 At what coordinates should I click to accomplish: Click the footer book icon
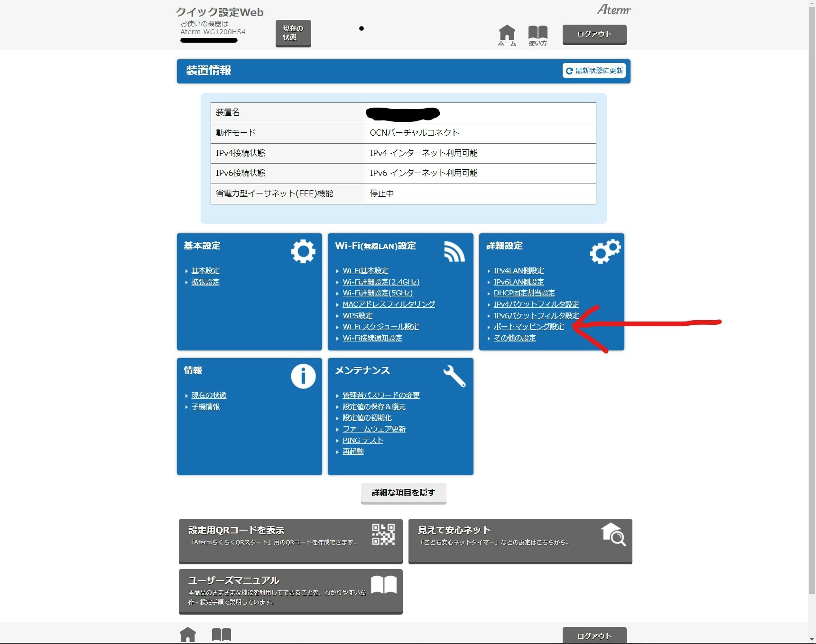point(222,635)
